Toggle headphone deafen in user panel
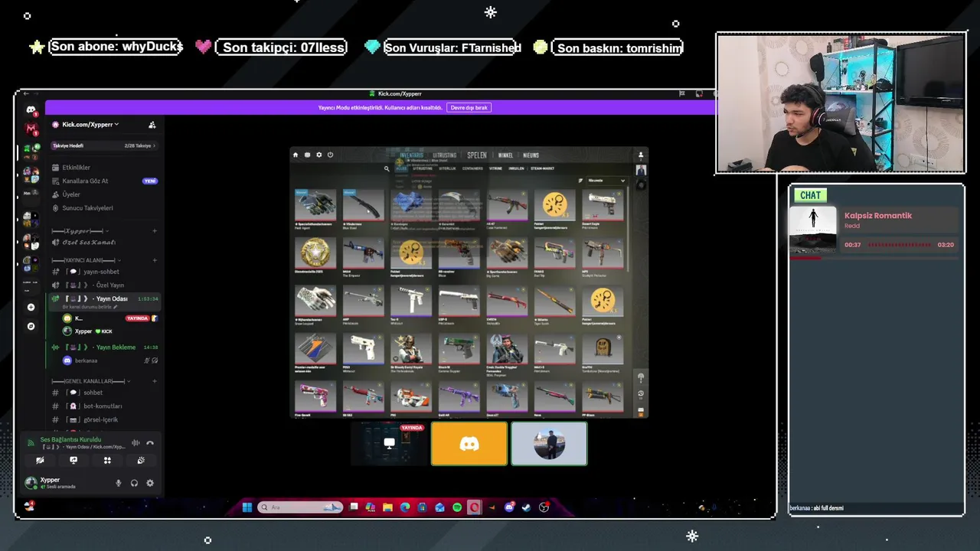This screenshot has height=551, width=980. point(134,483)
